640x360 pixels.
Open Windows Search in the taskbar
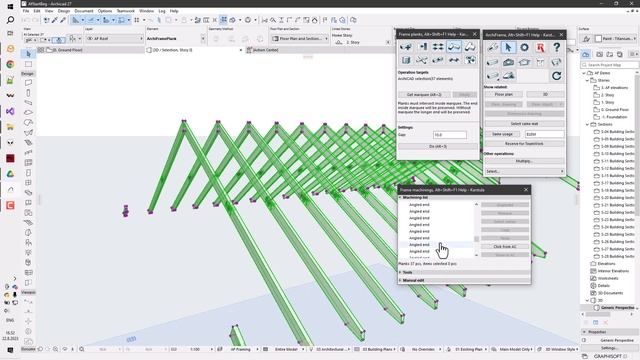(x=10, y=20)
